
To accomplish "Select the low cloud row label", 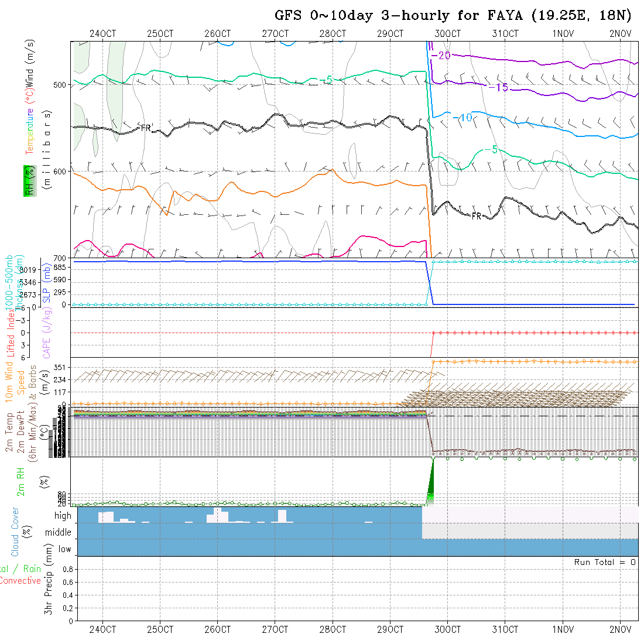I will pyautogui.click(x=65, y=549).
